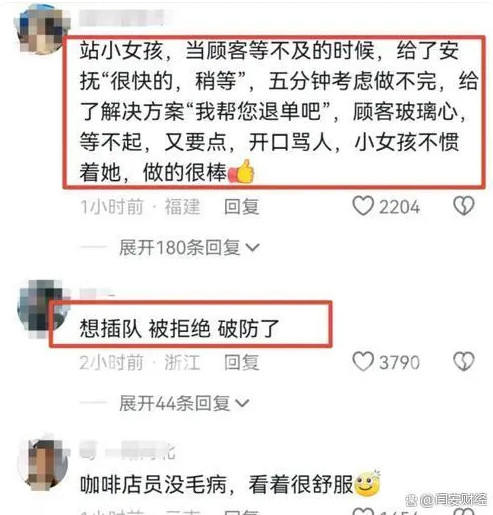
Task: Click the chevron next to 展开180条回复
Action: [x=252, y=248]
